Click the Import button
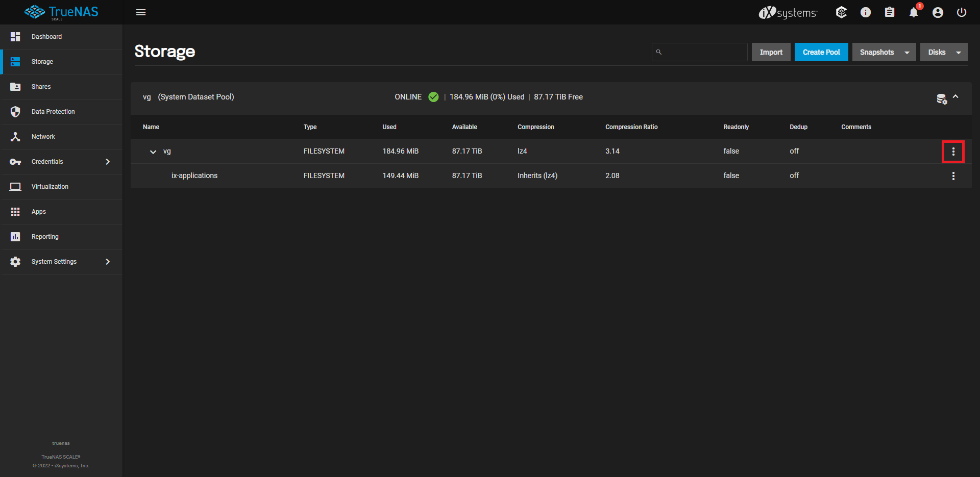980x477 pixels. (x=771, y=52)
